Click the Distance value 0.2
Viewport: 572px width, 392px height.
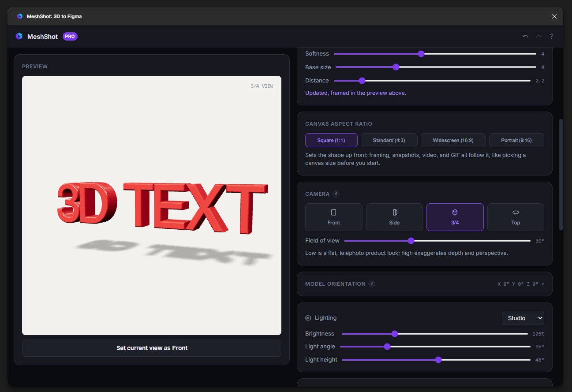point(540,81)
